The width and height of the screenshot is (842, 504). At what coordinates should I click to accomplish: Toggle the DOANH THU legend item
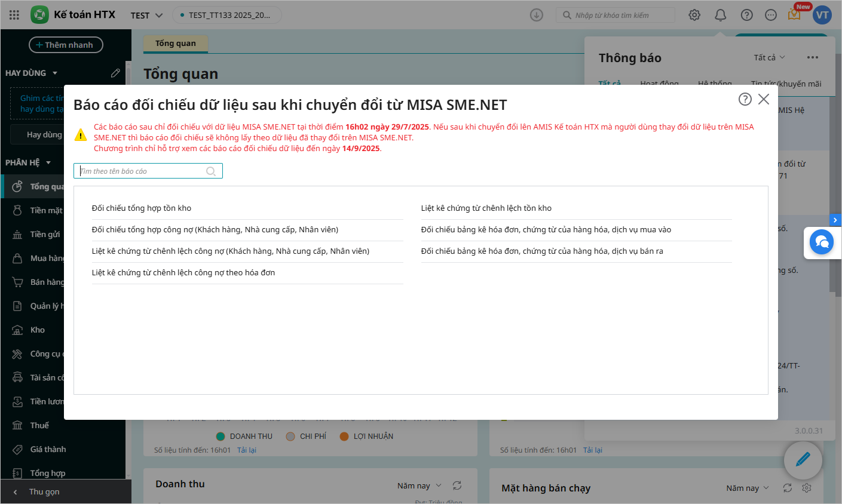pos(244,437)
